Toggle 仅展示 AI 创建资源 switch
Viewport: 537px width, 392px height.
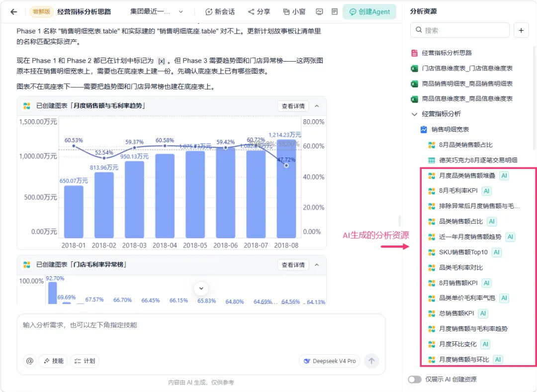(x=415, y=380)
